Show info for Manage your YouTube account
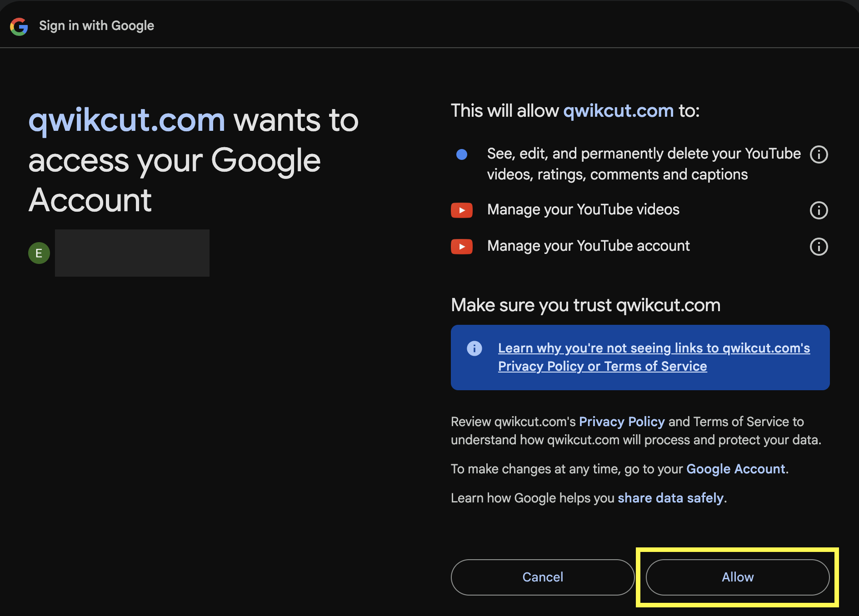 tap(819, 247)
